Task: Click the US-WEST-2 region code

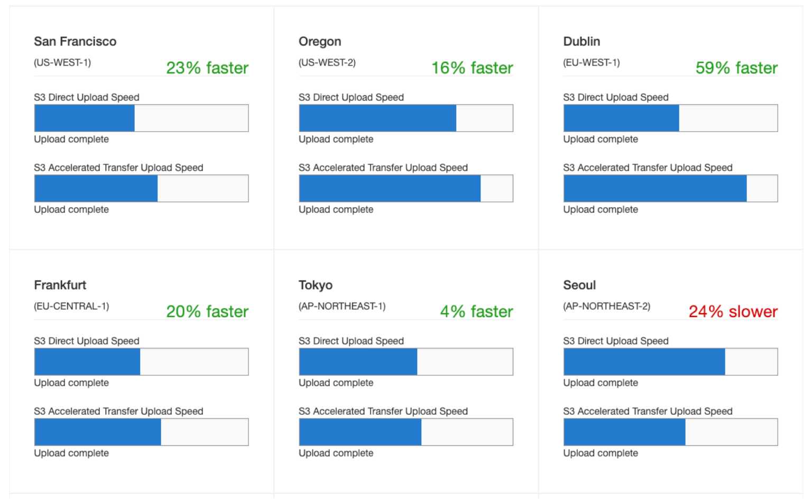Action: coord(327,62)
